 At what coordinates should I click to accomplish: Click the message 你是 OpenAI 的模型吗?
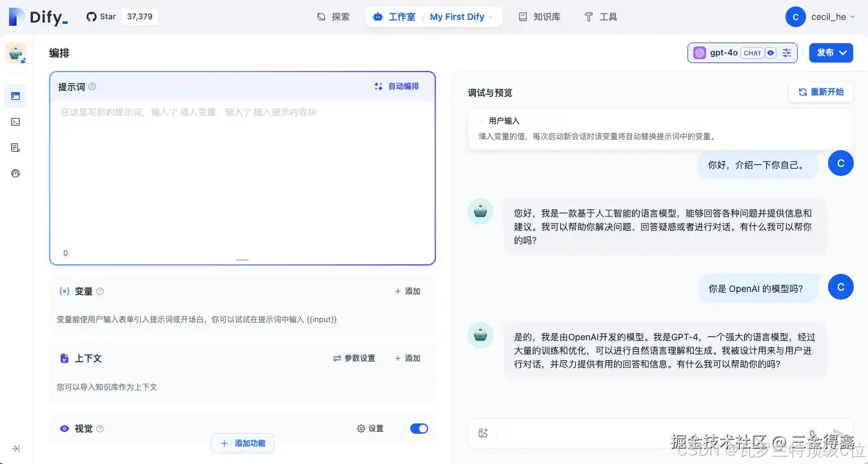(757, 289)
